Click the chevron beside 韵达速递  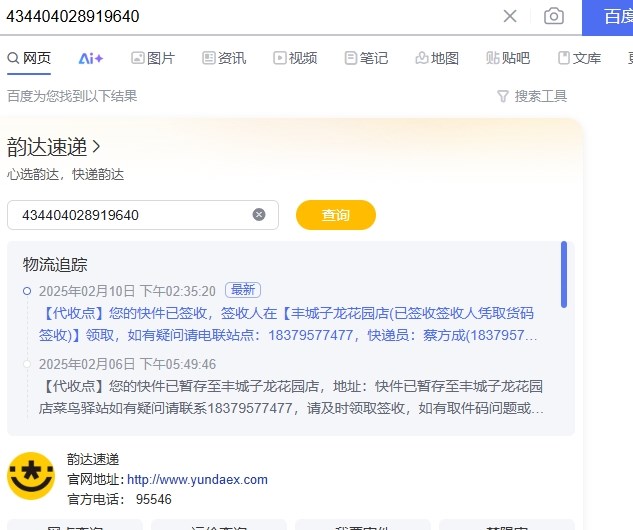pos(96,146)
